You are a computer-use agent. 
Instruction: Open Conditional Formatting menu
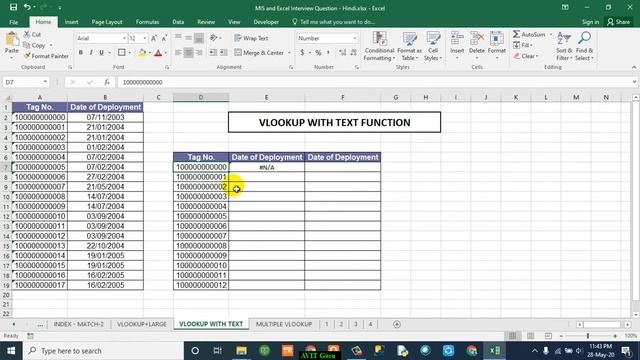pyautogui.click(x=379, y=46)
